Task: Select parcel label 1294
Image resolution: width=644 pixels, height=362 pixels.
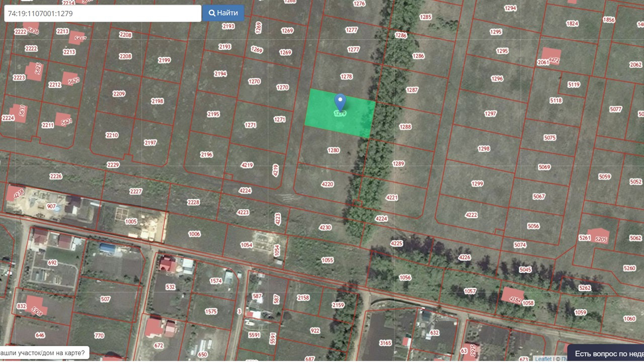Action: (510, 8)
